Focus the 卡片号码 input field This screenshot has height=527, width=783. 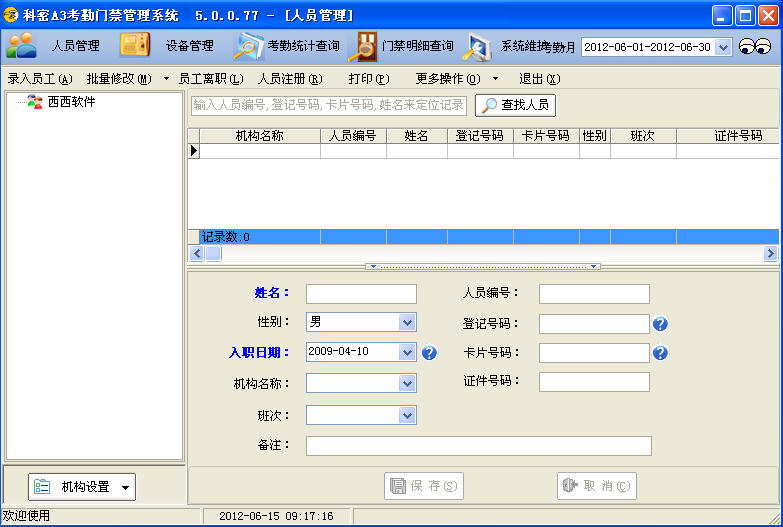coord(594,353)
